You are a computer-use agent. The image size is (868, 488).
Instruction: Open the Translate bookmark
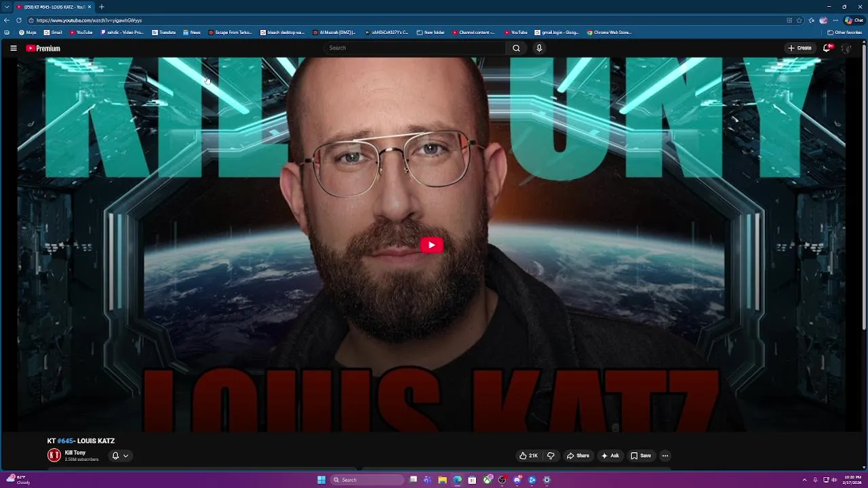164,33
